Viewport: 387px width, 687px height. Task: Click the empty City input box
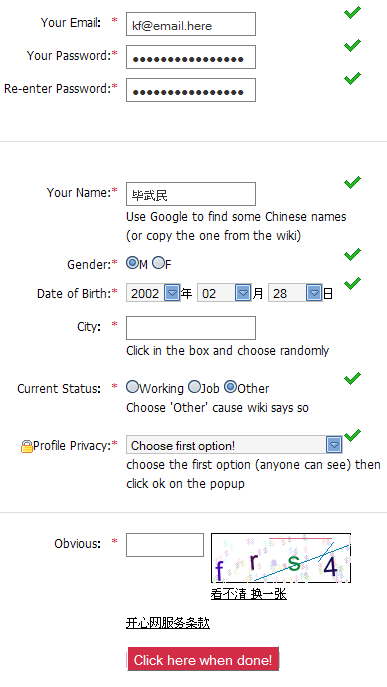[x=191, y=328]
